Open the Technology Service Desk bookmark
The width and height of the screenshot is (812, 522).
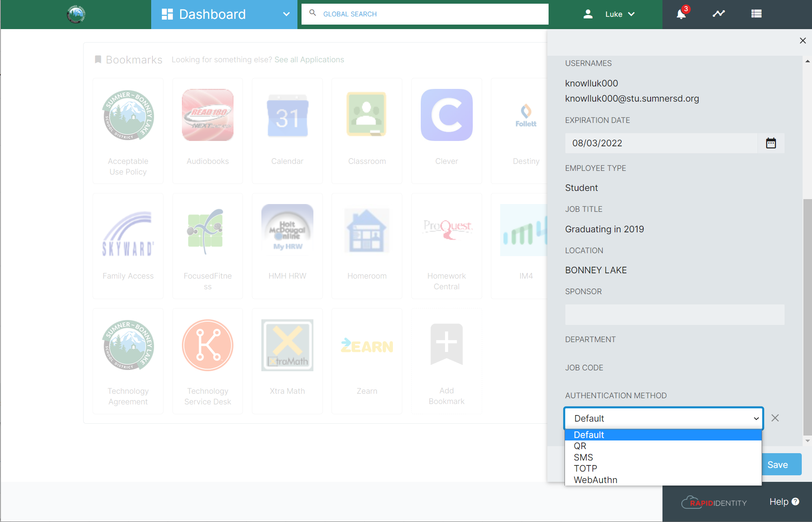click(x=208, y=361)
